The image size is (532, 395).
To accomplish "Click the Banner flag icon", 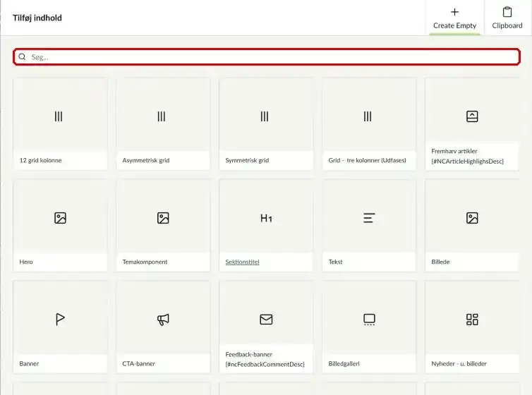I will coord(60,320).
